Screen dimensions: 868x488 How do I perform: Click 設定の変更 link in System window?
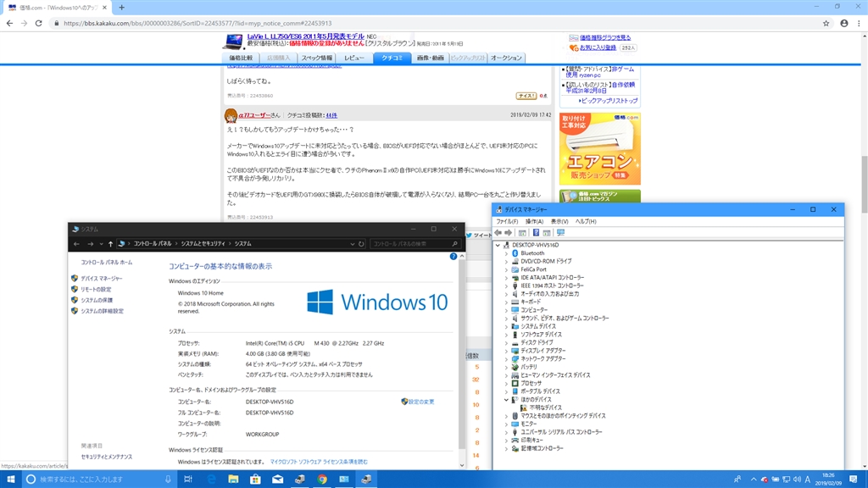[x=421, y=402]
